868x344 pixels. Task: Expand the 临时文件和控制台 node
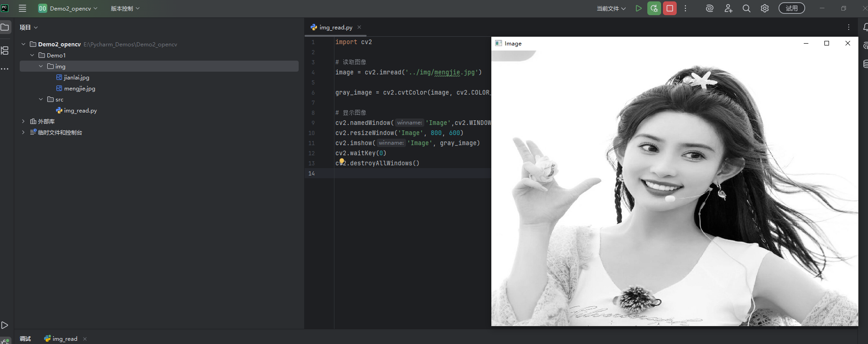point(23,132)
